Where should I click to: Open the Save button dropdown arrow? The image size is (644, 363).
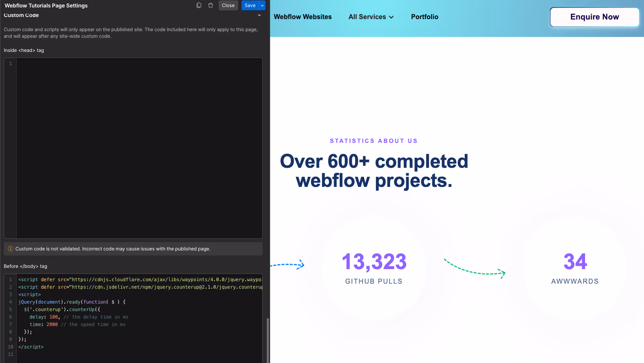pos(262,5)
